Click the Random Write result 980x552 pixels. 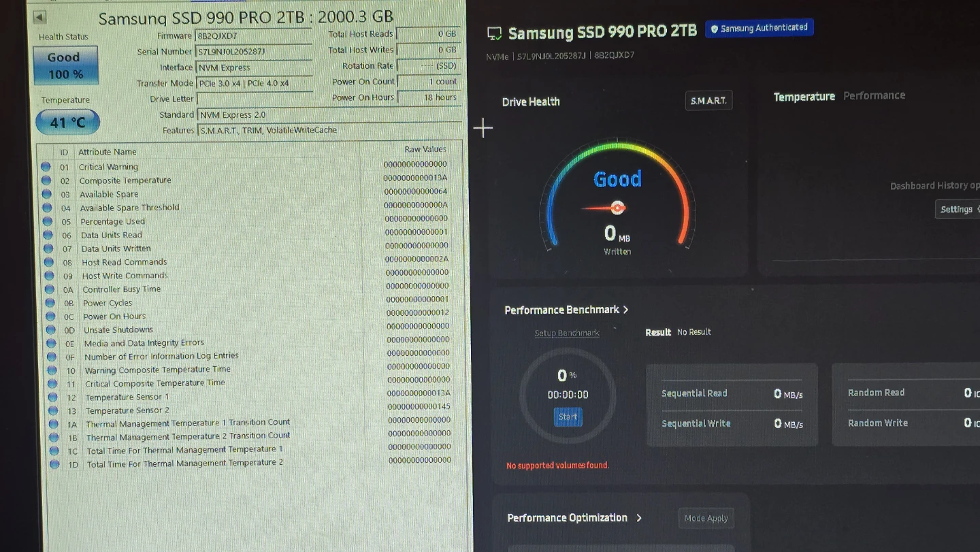point(913,423)
